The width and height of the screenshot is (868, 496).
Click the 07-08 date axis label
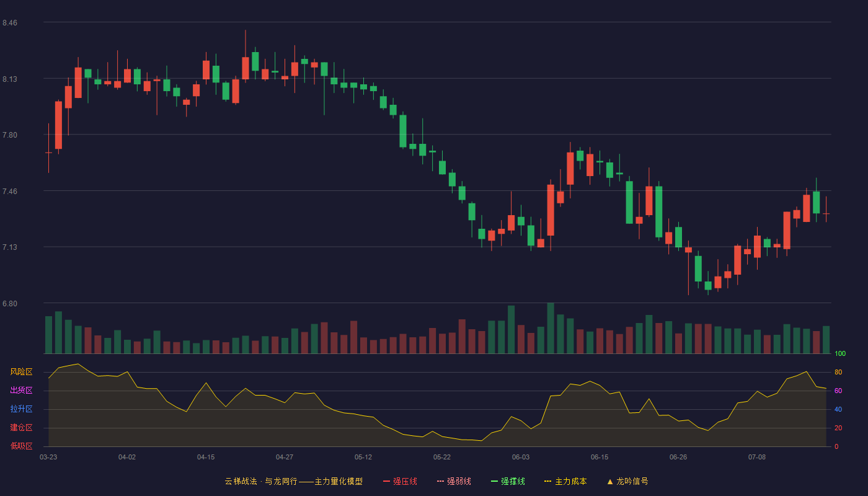tap(757, 457)
